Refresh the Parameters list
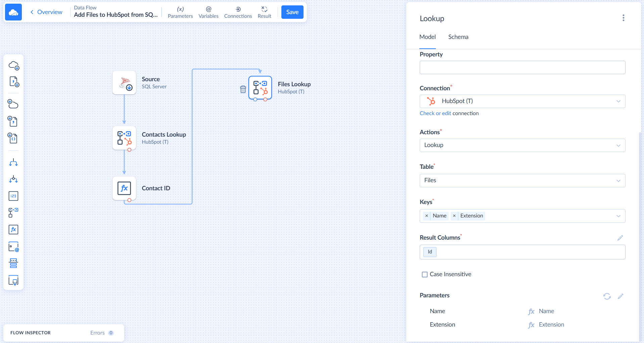644x343 pixels. click(607, 296)
